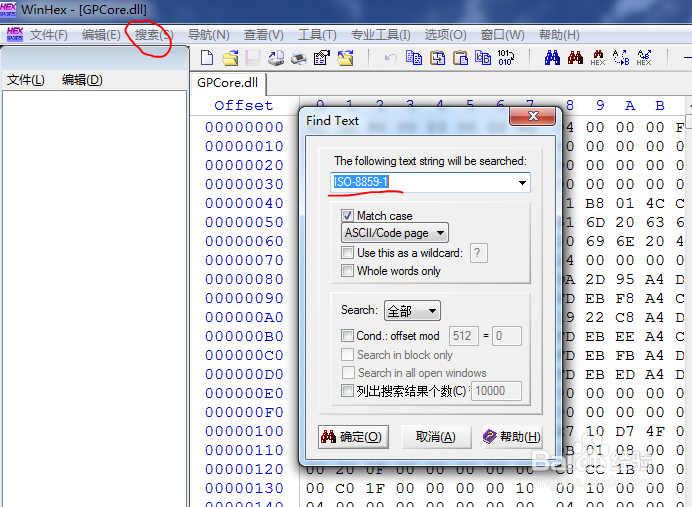Screen dimensions: 692x507
Task: Click the HEX binoculars search icon
Action: tap(598, 58)
